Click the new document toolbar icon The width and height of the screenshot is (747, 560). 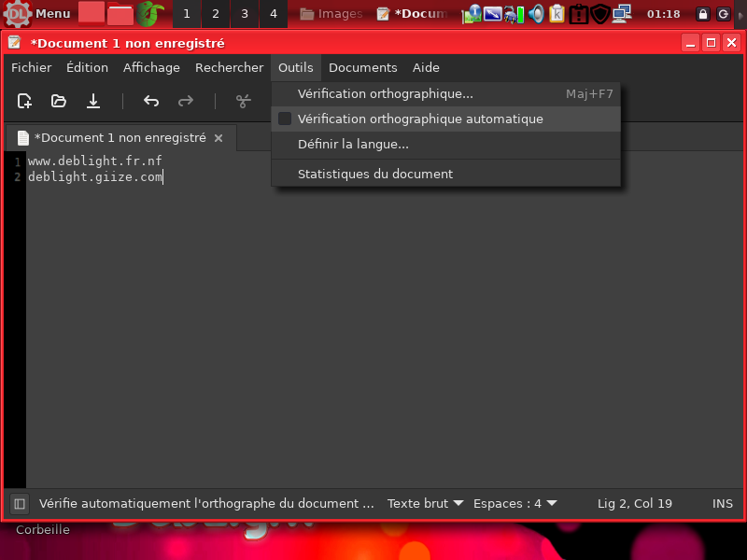pyautogui.click(x=25, y=101)
